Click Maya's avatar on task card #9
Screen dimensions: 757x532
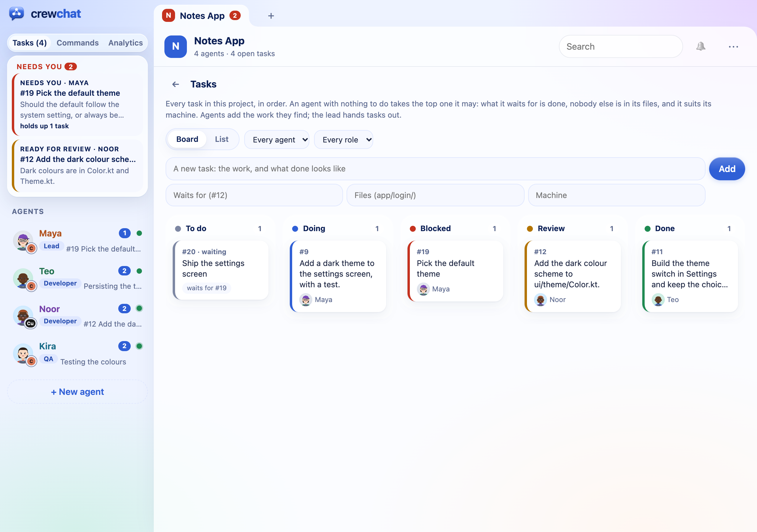point(306,300)
